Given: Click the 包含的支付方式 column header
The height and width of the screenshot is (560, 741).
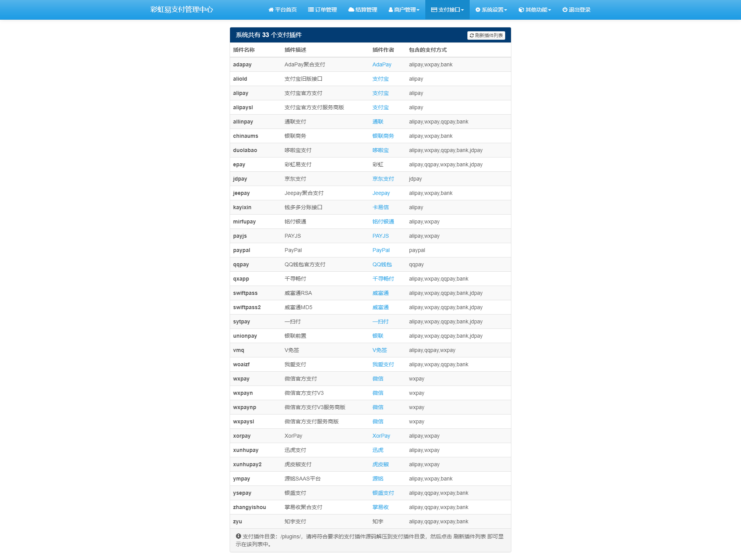Looking at the screenshot, I should pos(428,50).
